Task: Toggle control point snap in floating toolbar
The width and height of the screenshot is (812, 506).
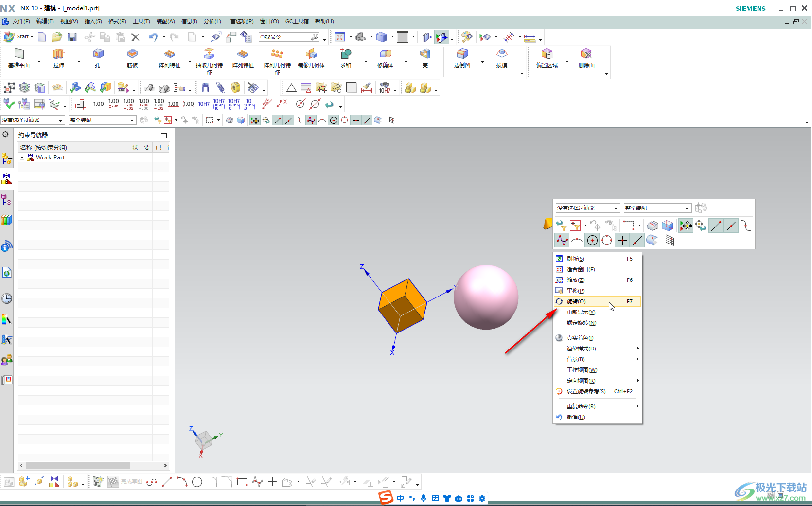Action: coord(746,226)
